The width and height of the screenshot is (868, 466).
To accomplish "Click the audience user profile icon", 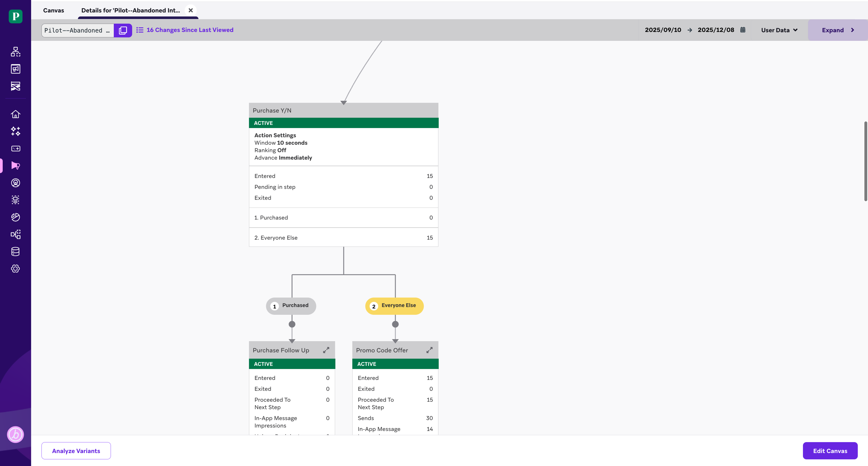I will tap(16, 183).
